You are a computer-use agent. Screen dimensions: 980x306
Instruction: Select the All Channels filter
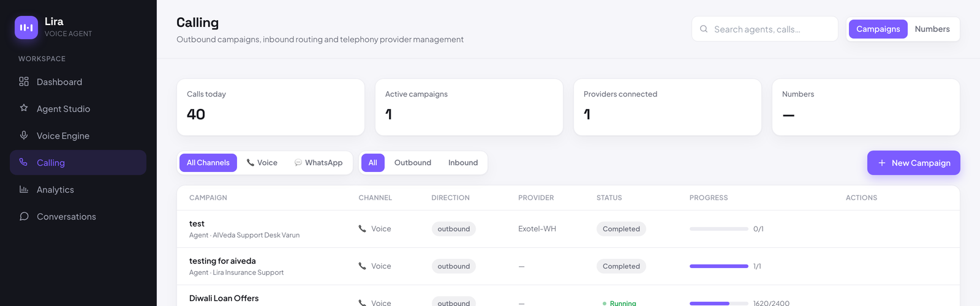click(x=208, y=163)
